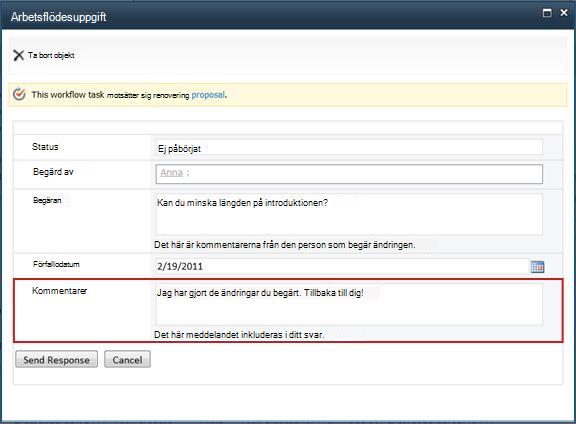Maximize the Arbetsflödesuppgift dialog
The height and width of the screenshot is (424, 576).
pos(547,13)
